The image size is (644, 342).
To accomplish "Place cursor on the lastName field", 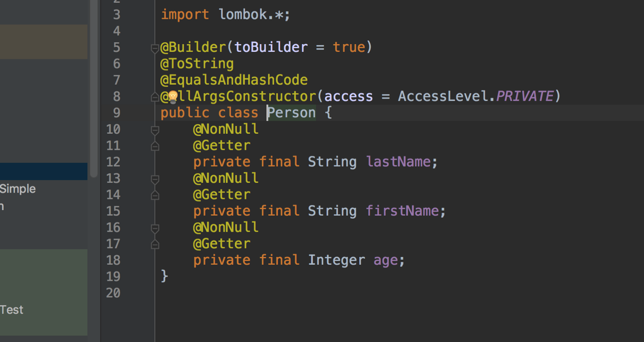I will pyautogui.click(x=398, y=162).
